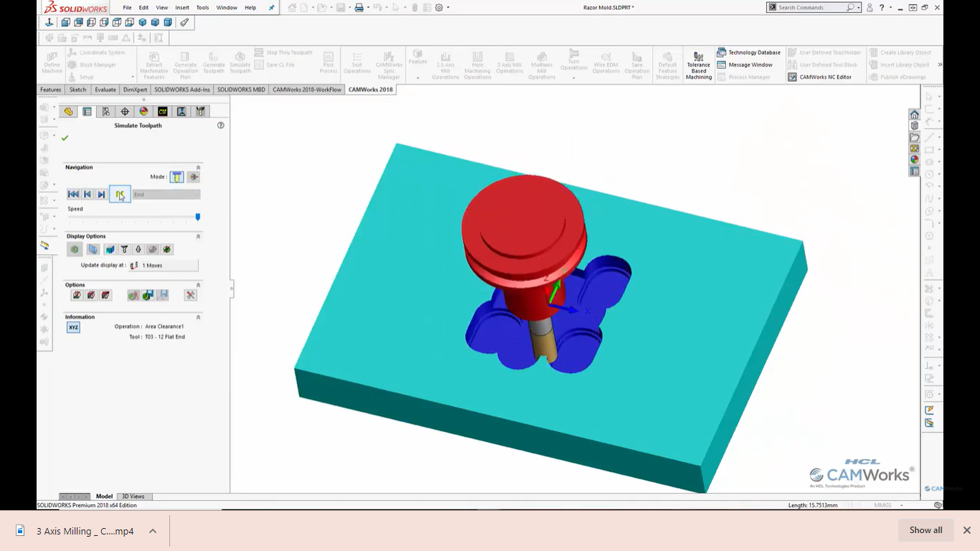Toggle Tool mode in Navigation

point(176,177)
